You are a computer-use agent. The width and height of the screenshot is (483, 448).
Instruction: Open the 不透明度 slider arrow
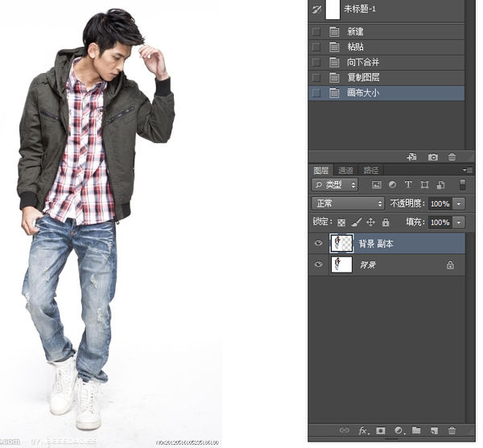coord(459,203)
